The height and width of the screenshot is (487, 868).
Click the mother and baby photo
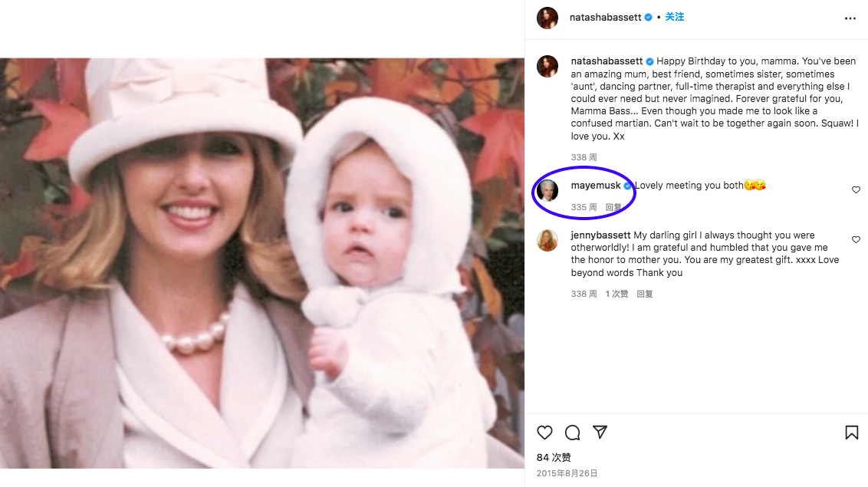[262, 263]
